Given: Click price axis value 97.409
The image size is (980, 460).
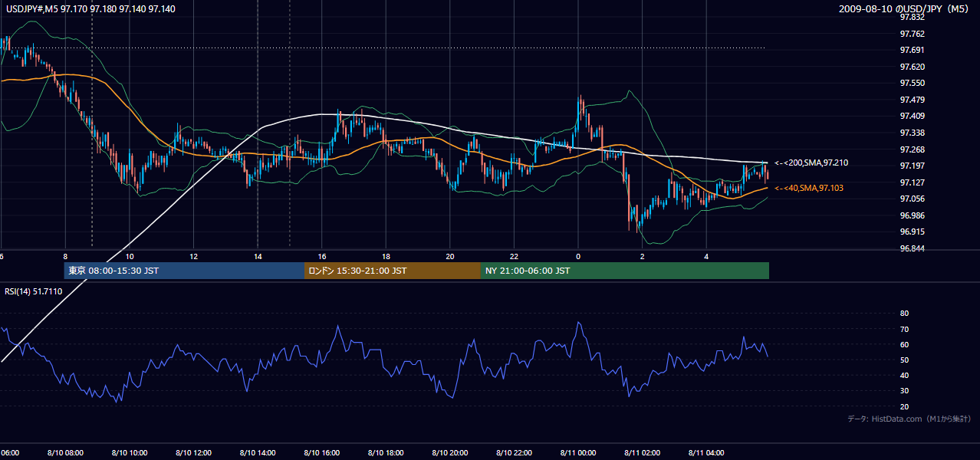Looking at the screenshot, I should coord(913,116).
